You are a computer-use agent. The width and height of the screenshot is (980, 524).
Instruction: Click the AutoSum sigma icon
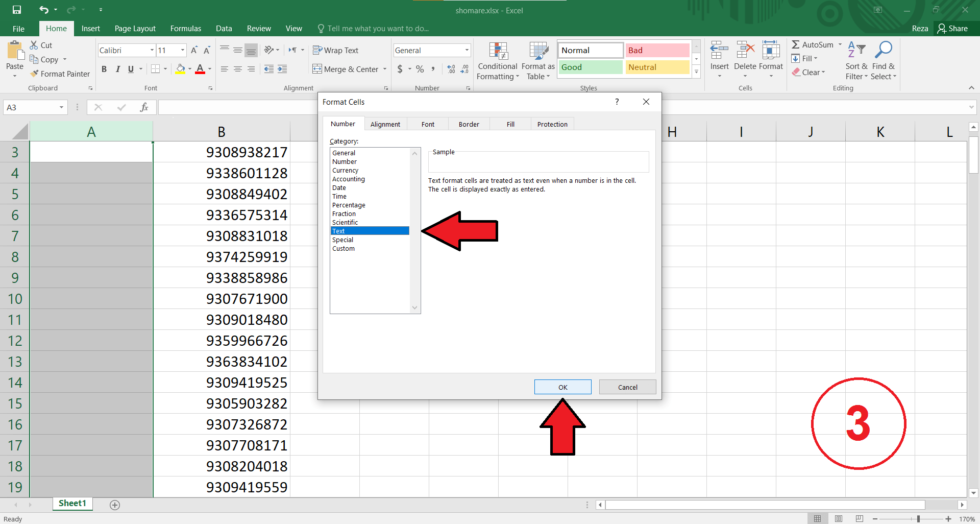[x=796, y=45]
